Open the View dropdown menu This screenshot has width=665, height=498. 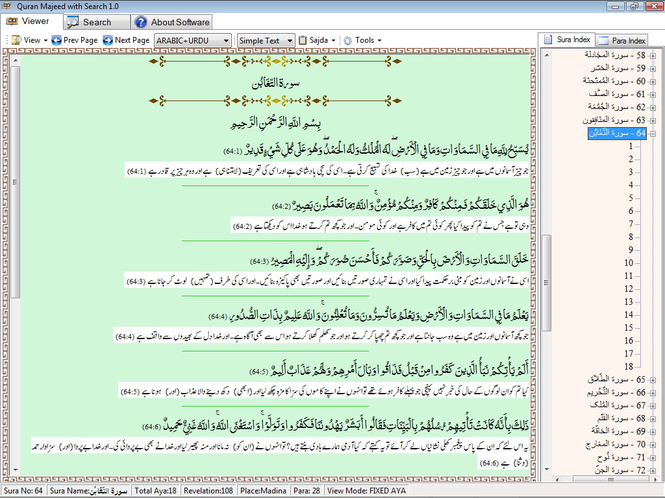point(30,40)
